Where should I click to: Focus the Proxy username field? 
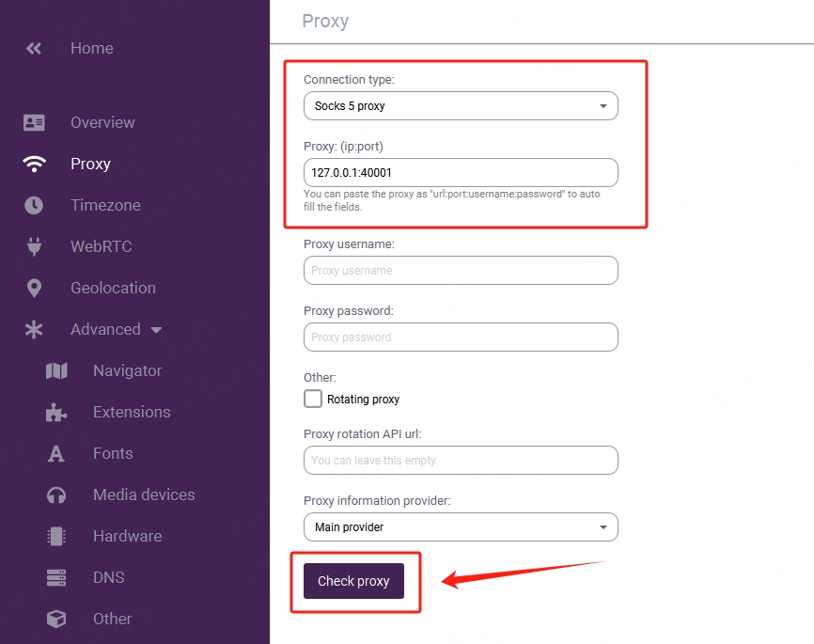pyautogui.click(x=461, y=271)
